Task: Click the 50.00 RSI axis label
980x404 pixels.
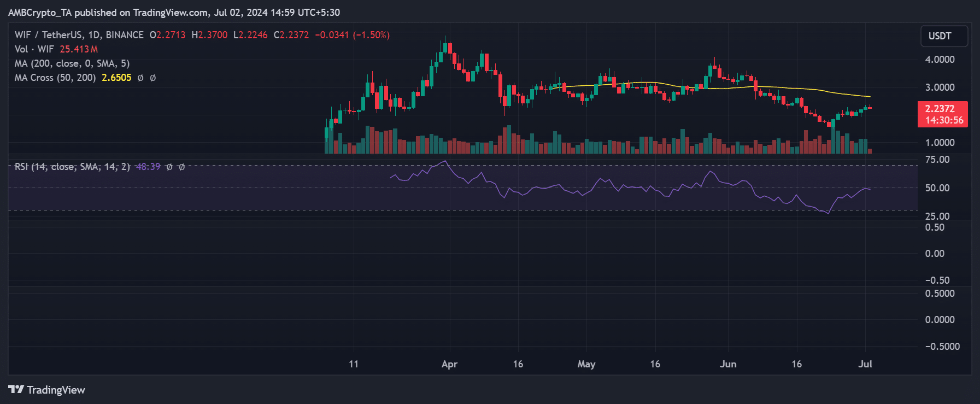Action: click(x=937, y=188)
